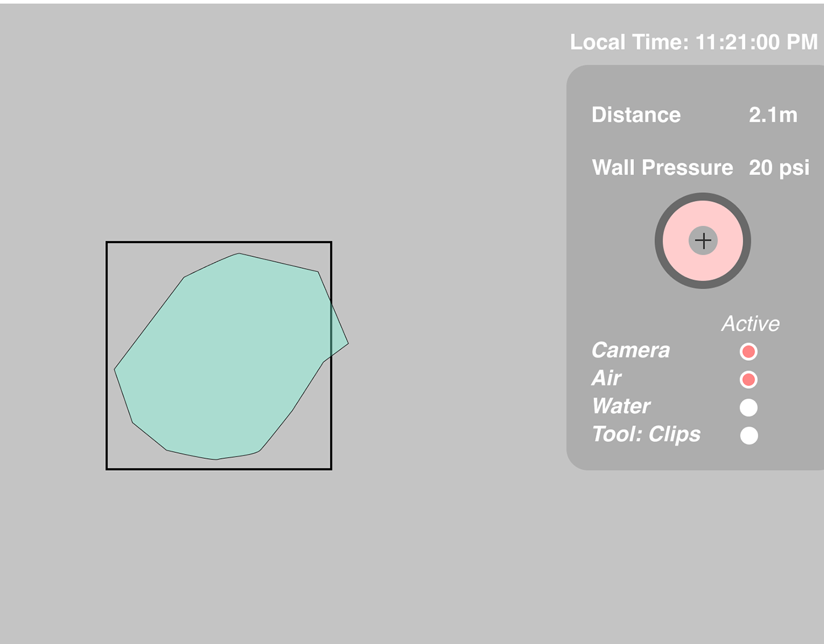This screenshot has height=644, width=824.
Task: Click the Wall Pressure label
Action: pos(662,167)
